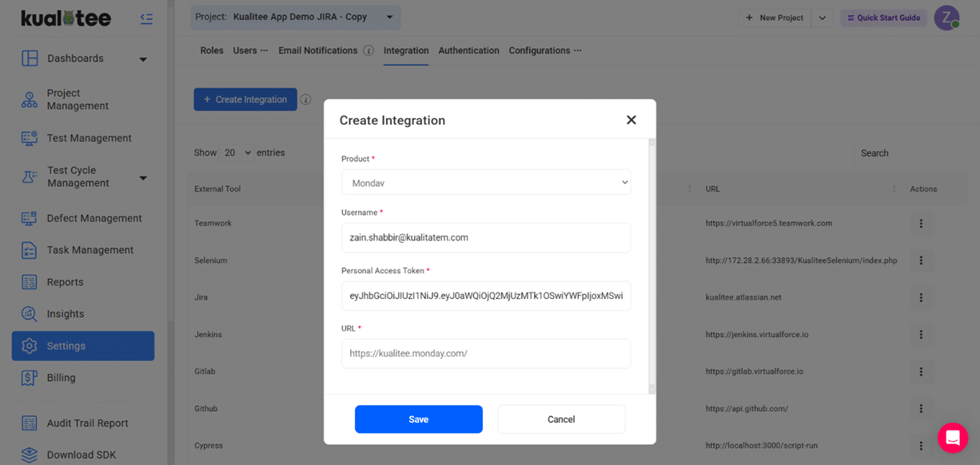Open the Configurations tab
Screen dimensions: 980x465
coord(540,50)
